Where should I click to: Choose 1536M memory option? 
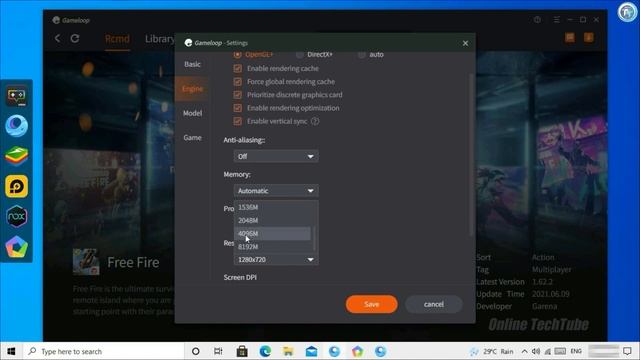272,207
